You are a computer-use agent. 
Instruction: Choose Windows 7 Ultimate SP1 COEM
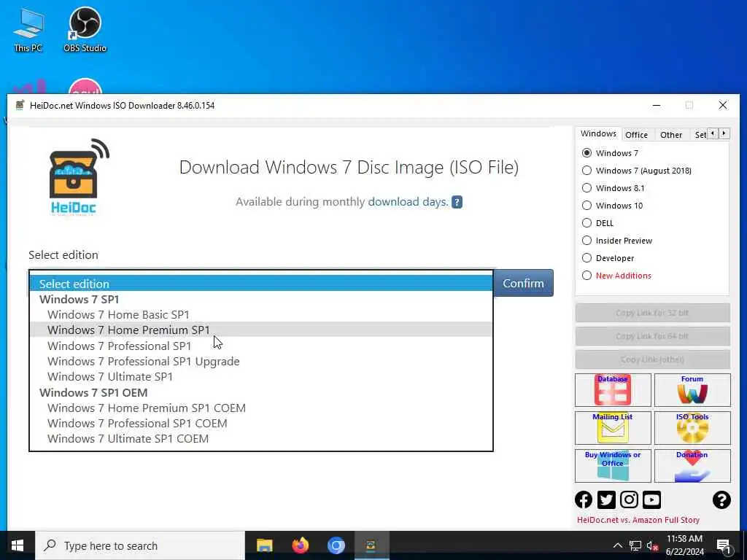261,438
